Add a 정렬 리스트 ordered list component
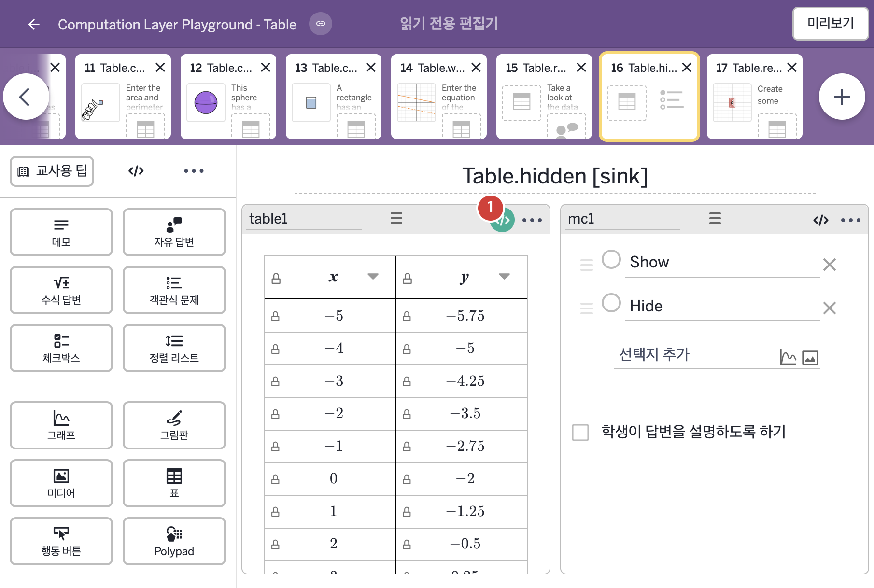The image size is (874, 588). (x=174, y=348)
